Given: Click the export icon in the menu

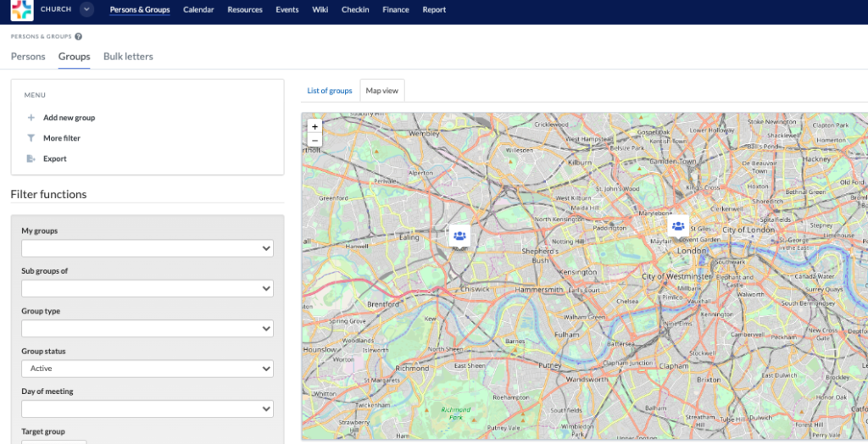Looking at the screenshot, I should pyautogui.click(x=31, y=158).
